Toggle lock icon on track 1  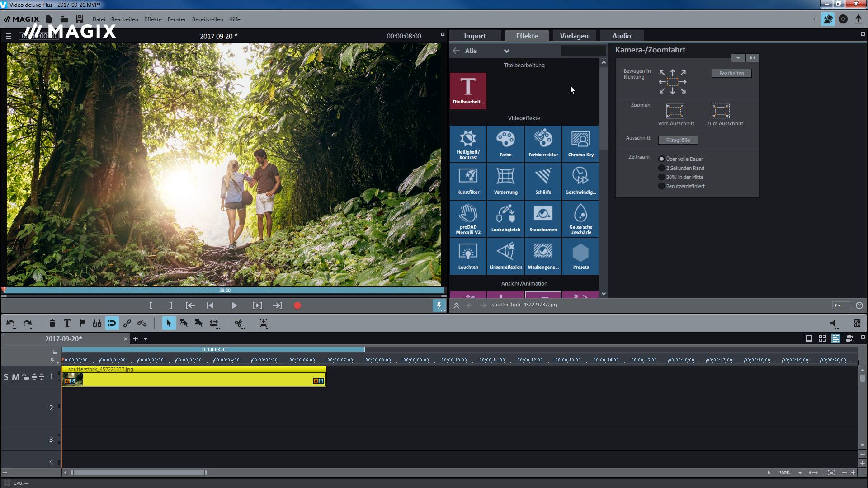[x=25, y=377]
